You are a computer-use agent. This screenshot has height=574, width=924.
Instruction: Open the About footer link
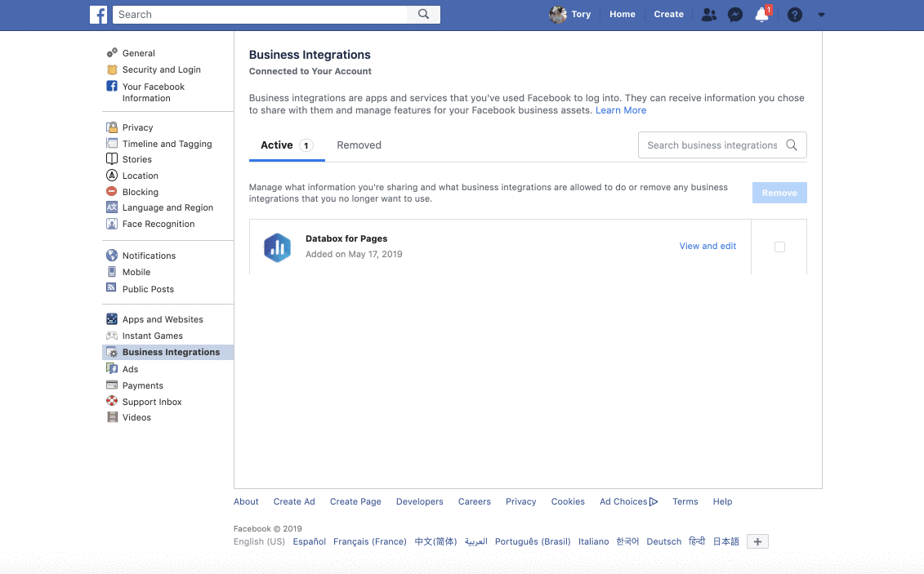246,501
